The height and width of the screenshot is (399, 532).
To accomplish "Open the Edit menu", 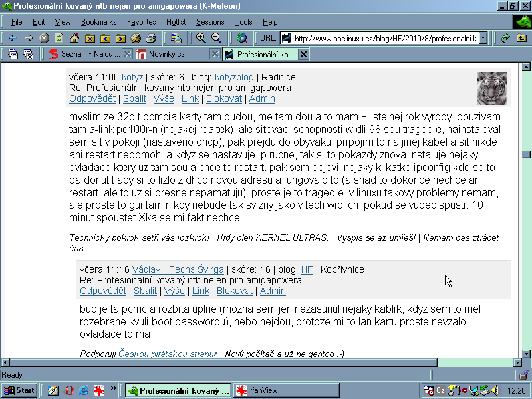I will point(39,22).
